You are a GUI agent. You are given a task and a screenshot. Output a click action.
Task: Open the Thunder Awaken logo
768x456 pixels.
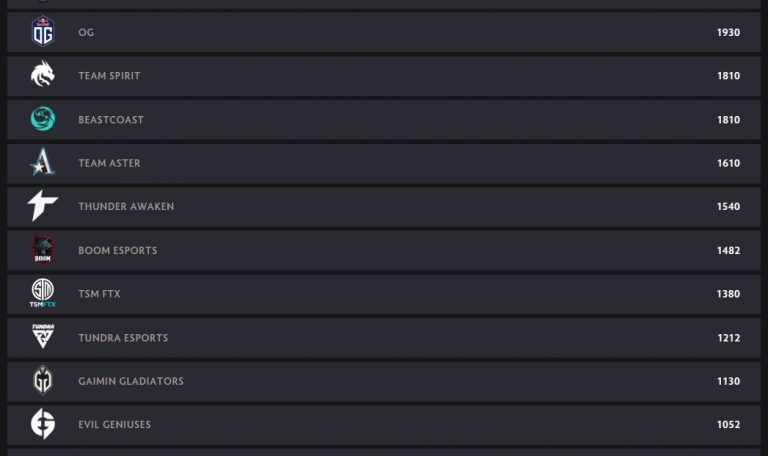(x=43, y=207)
